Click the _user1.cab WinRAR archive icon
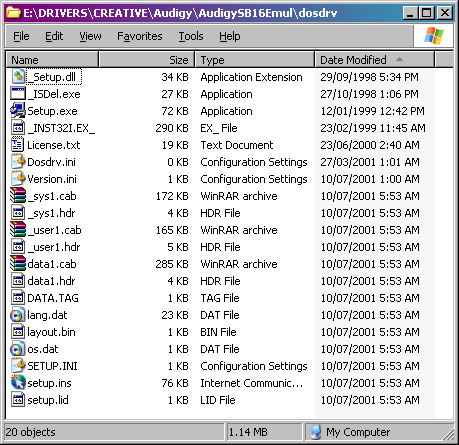This screenshot has width=459, height=445. click(18, 230)
